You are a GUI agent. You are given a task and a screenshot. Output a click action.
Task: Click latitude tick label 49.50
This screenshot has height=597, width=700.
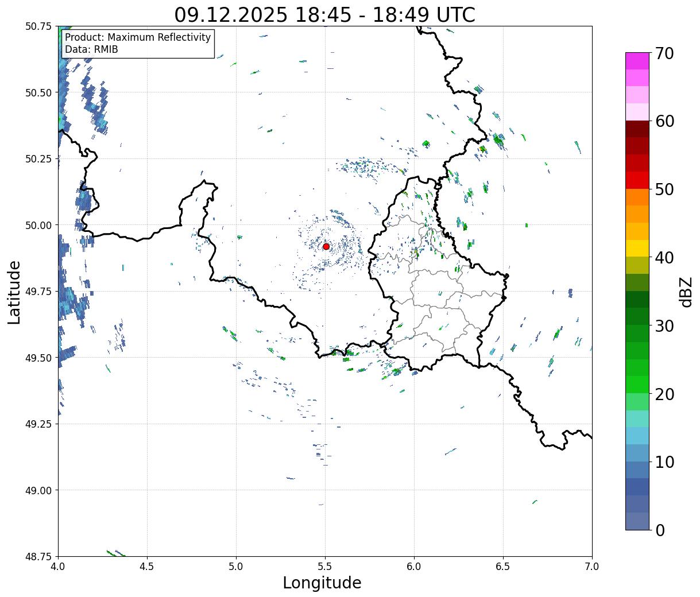38,358
